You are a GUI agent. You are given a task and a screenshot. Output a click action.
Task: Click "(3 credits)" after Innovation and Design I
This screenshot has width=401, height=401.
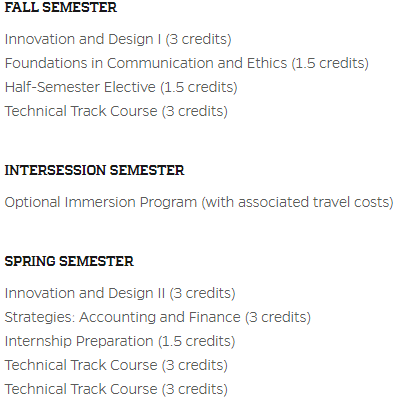[x=199, y=39]
